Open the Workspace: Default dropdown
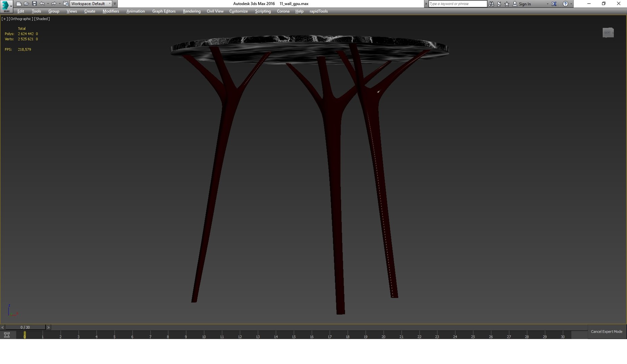 click(x=91, y=4)
